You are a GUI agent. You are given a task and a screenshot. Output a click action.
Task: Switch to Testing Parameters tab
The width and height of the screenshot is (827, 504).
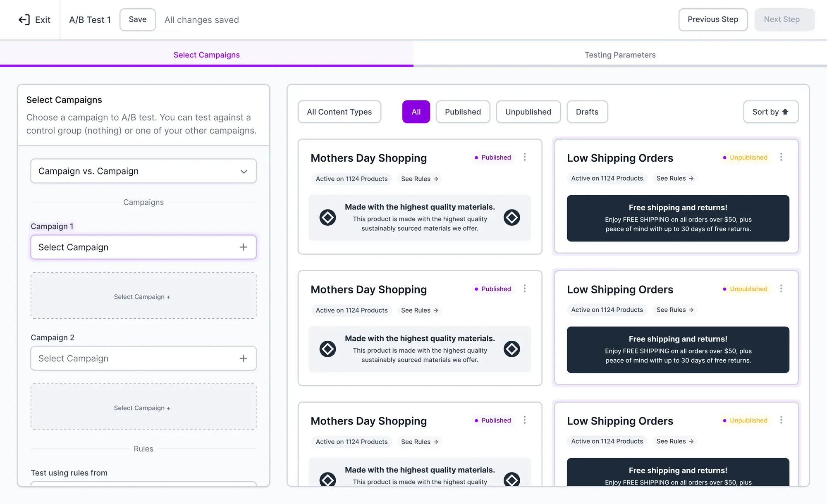click(x=620, y=55)
